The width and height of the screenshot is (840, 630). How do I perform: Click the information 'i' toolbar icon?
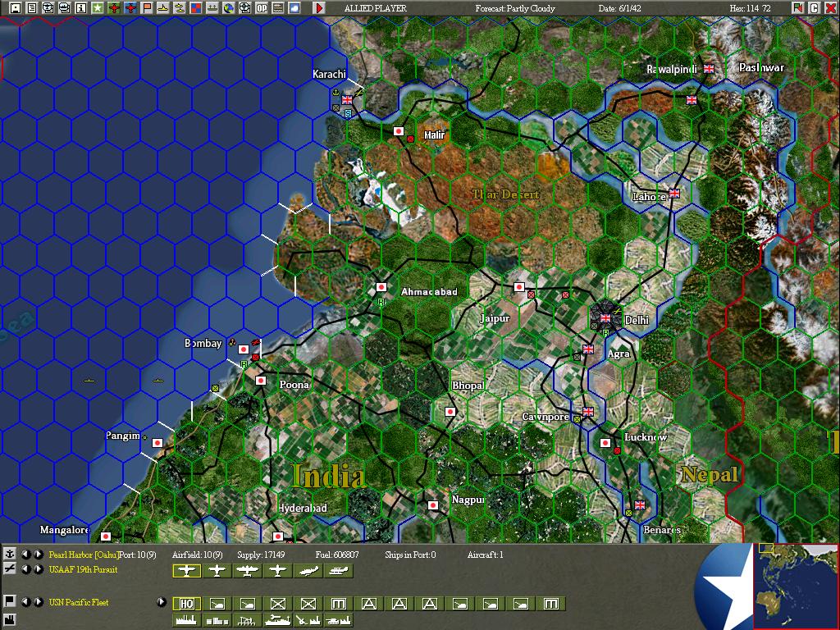(x=81, y=7)
